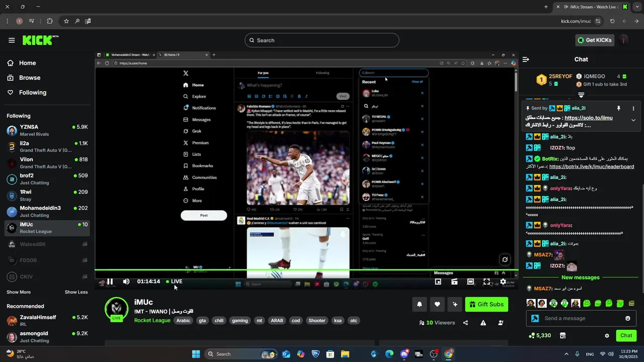This screenshot has height=362, width=644.
Task: Follow iMUc with the heart button
Action: pyautogui.click(x=437, y=304)
